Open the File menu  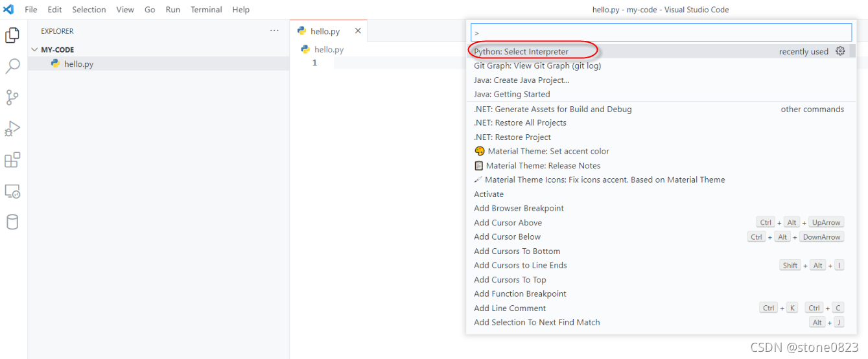pyautogui.click(x=31, y=10)
